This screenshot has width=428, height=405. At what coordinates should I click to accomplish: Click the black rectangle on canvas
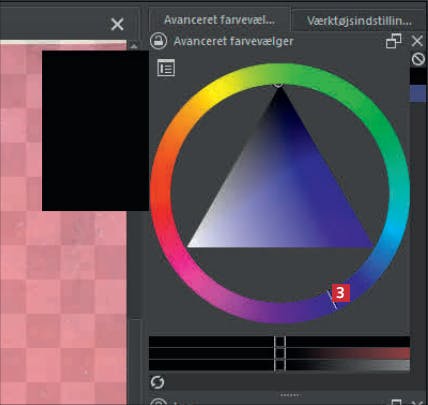[x=95, y=131]
